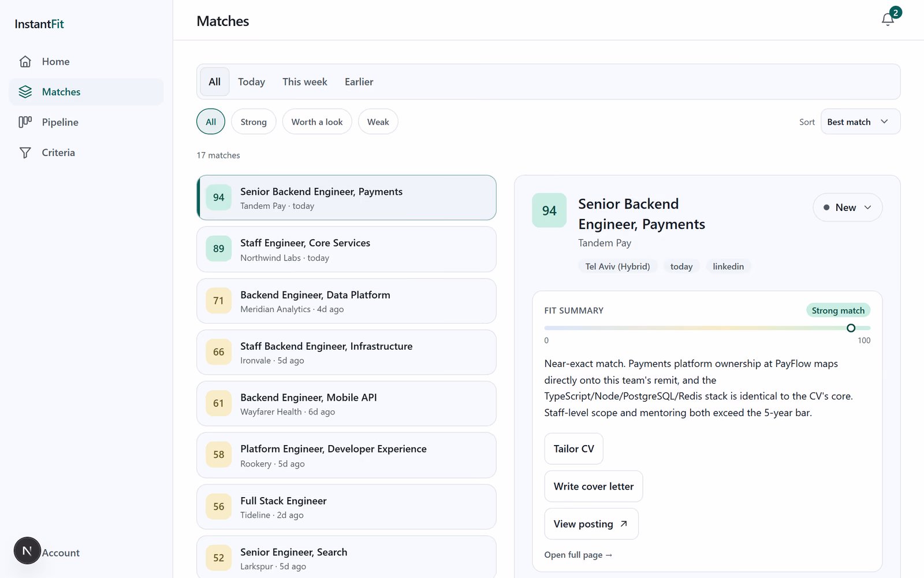Select Platform Engineer, Developer Experience match
This screenshot has width=924, height=578.
tap(346, 455)
